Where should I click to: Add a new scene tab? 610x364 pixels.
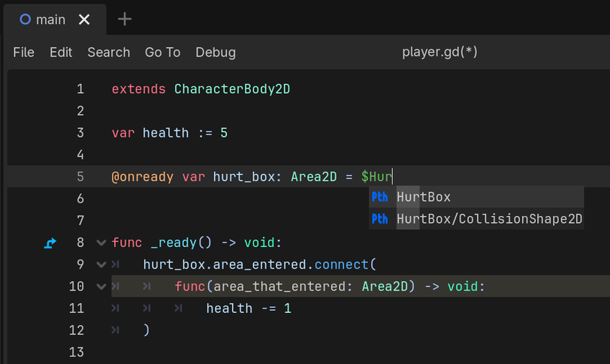click(125, 19)
